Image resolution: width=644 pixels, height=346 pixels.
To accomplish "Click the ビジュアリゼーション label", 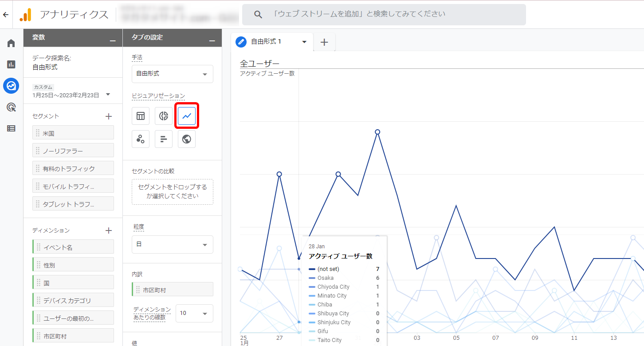I will coord(158,96).
